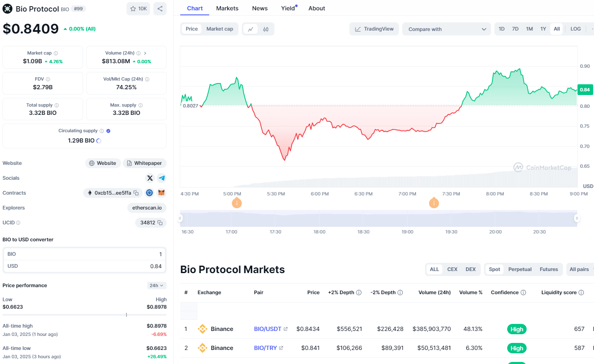Show Market cap info tooltip icon
Viewport: 594px width, 364px height.
[56, 53]
